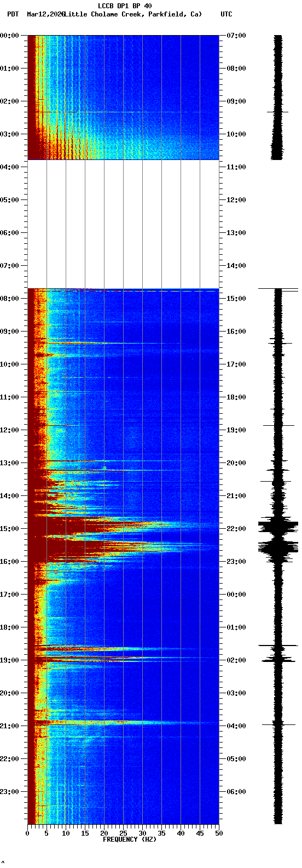Click the '02:00' tick on the UTC axis
Image resolution: width=302 pixels, height=868 pixels.
coord(236,660)
